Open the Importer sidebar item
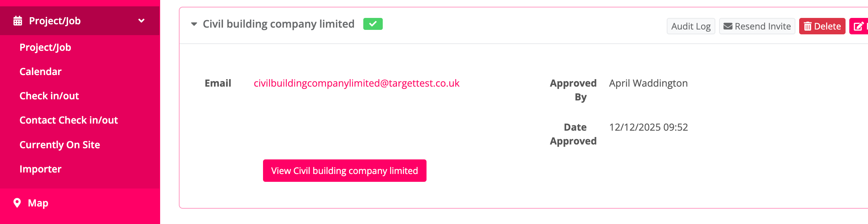The image size is (868, 224). (x=40, y=169)
